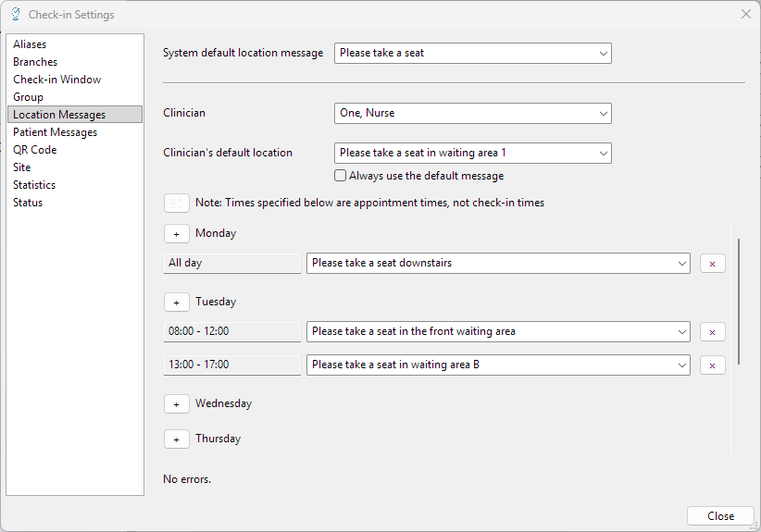Image resolution: width=761 pixels, height=532 pixels.
Task: Remove the Tuesday 13:00 - 17:00 entry
Action: 712,365
